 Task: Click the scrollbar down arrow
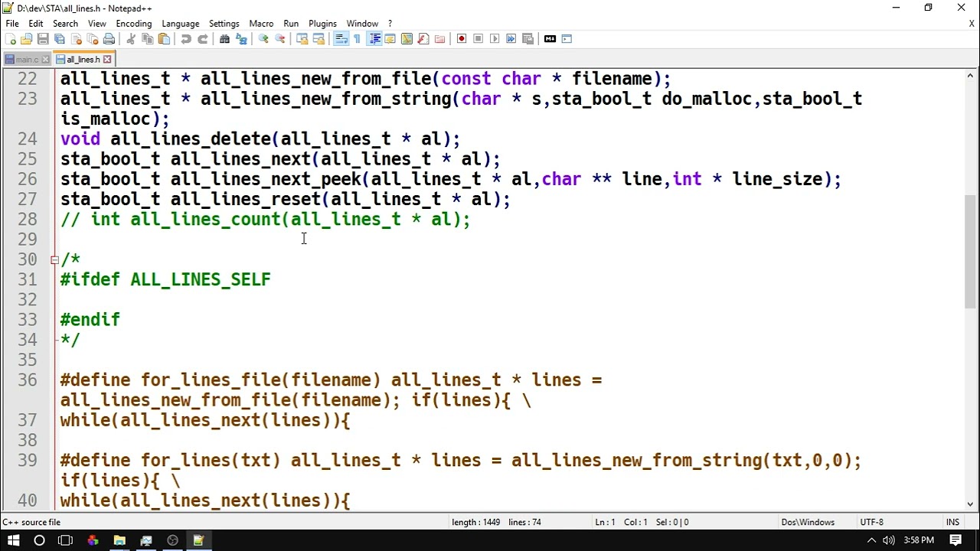coord(971,504)
